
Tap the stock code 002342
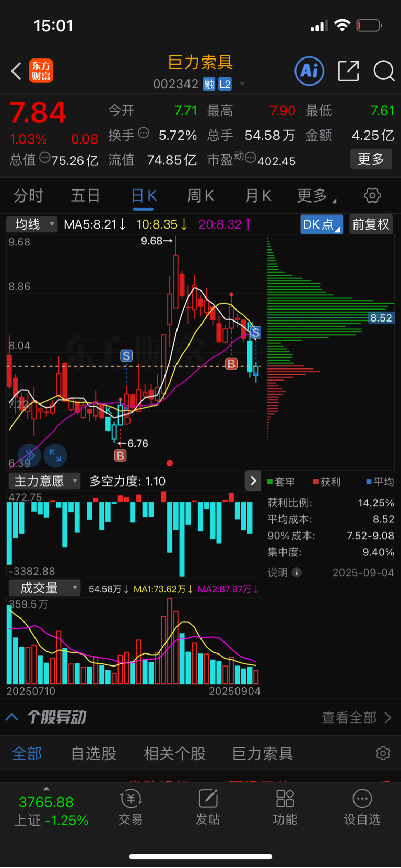click(x=175, y=84)
